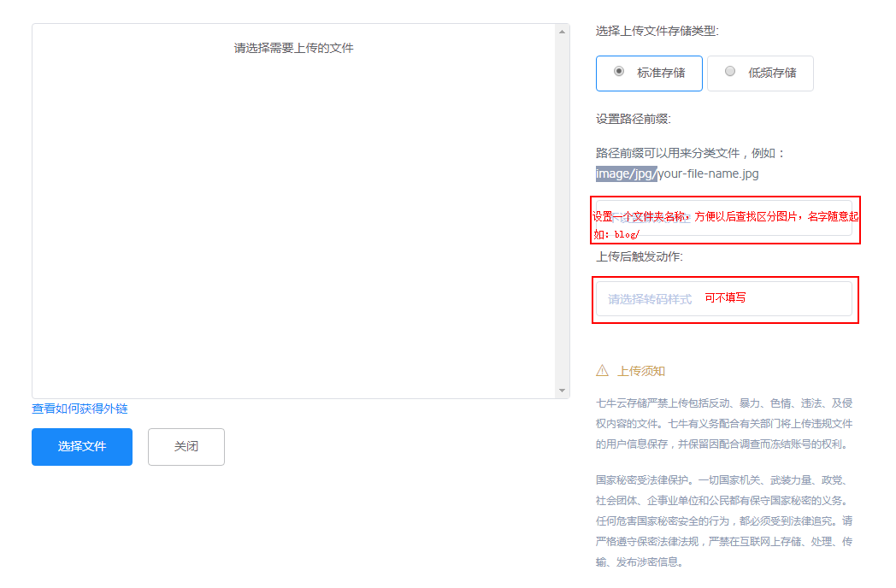Click the 请选择需要上传的文件 placeholder text

pyautogui.click(x=294, y=48)
